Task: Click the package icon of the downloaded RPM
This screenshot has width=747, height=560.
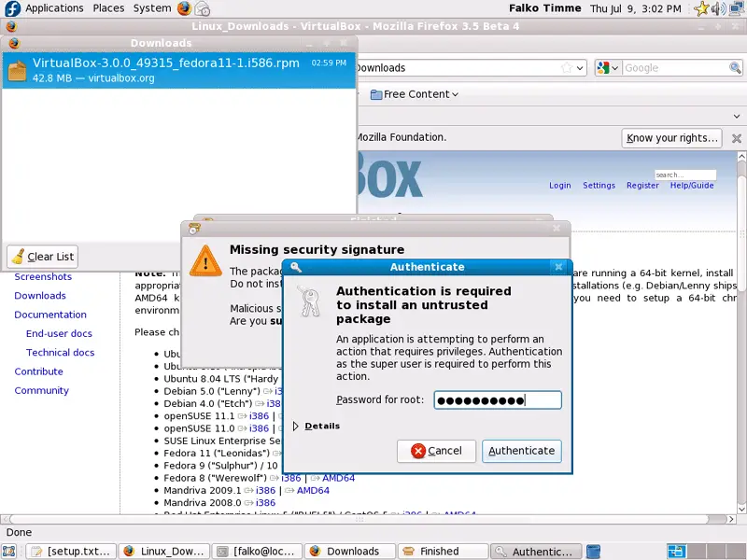Action: click(x=17, y=71)
